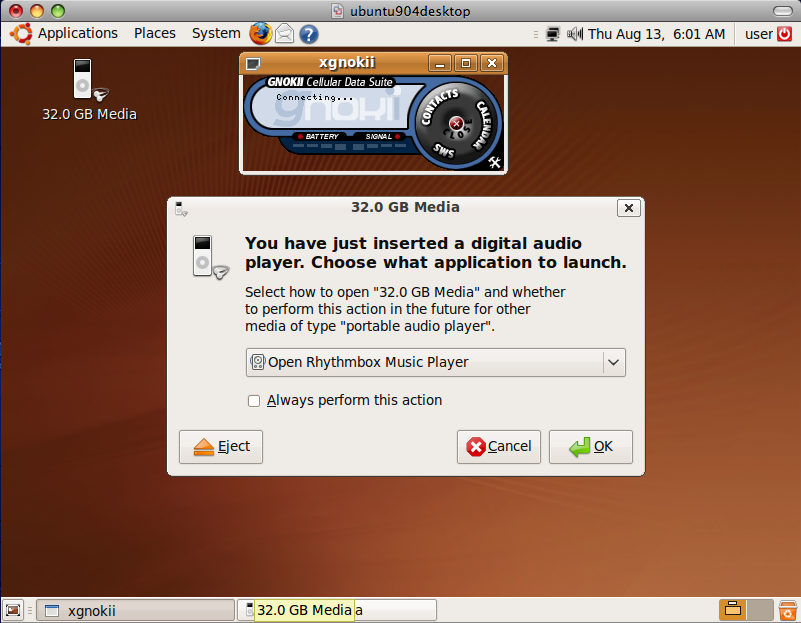Screen dimensions: 801x623
Task: Open xgnokii window menu icon
Action: pos(253,63)
